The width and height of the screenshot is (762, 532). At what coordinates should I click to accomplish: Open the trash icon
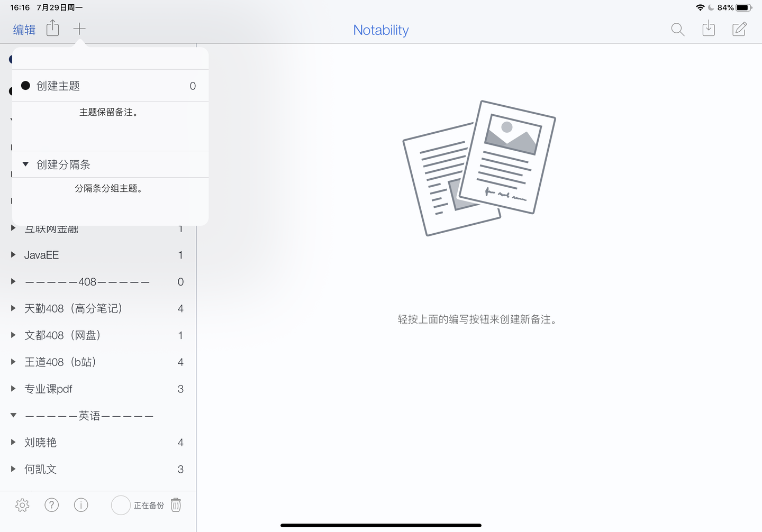[x=176, y=505]
